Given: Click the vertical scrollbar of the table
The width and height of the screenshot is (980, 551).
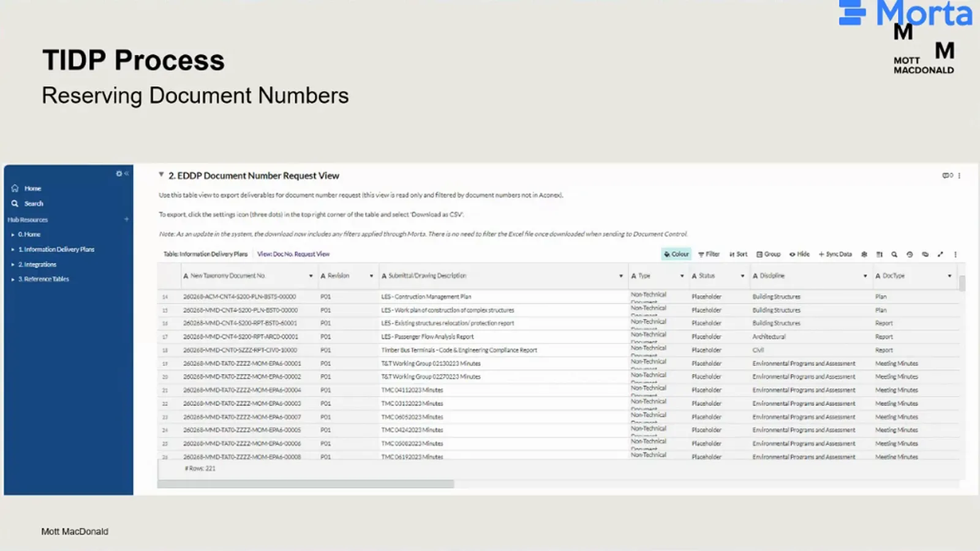Looking at the screenshot, I should (962, 283).
